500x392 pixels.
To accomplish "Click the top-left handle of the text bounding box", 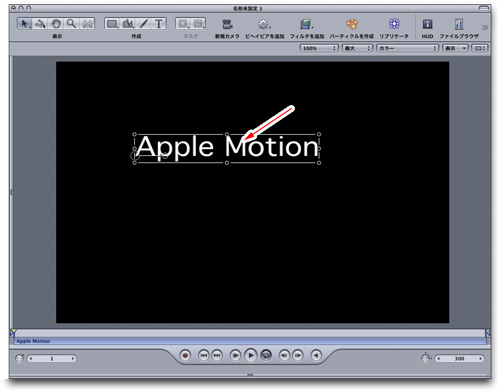I will point(135,134).
